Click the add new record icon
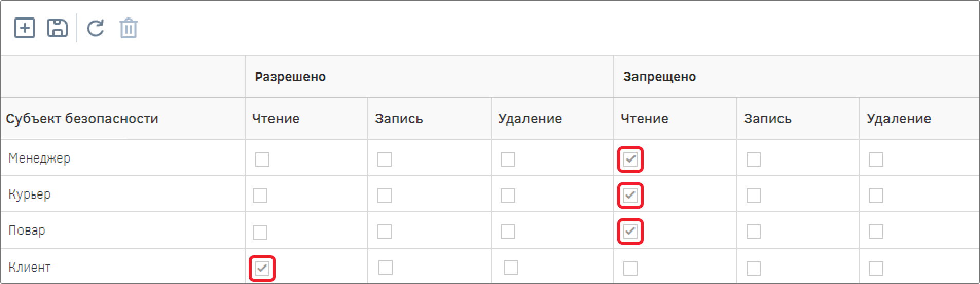The height and width of the screenshot is (284, 980). 24,28
